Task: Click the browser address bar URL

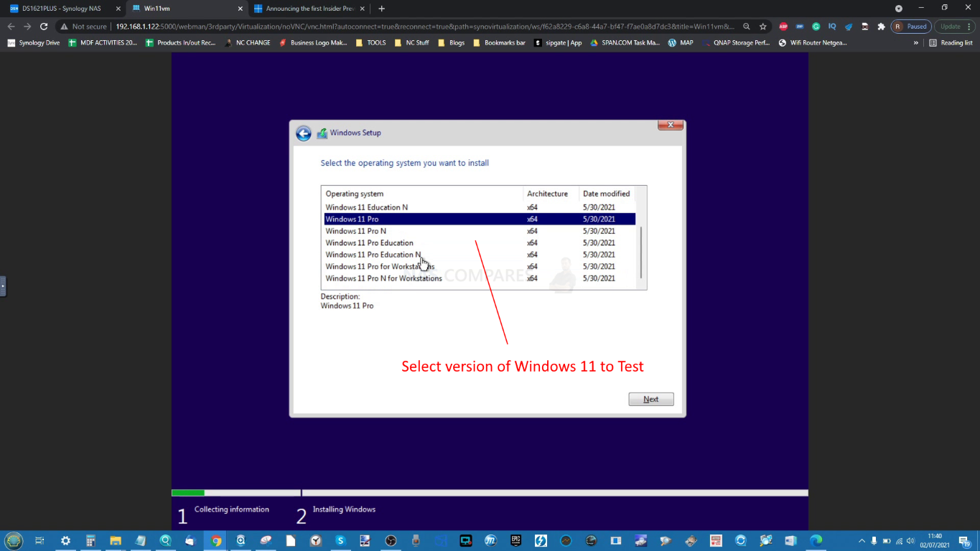Action: coord(425,27)
